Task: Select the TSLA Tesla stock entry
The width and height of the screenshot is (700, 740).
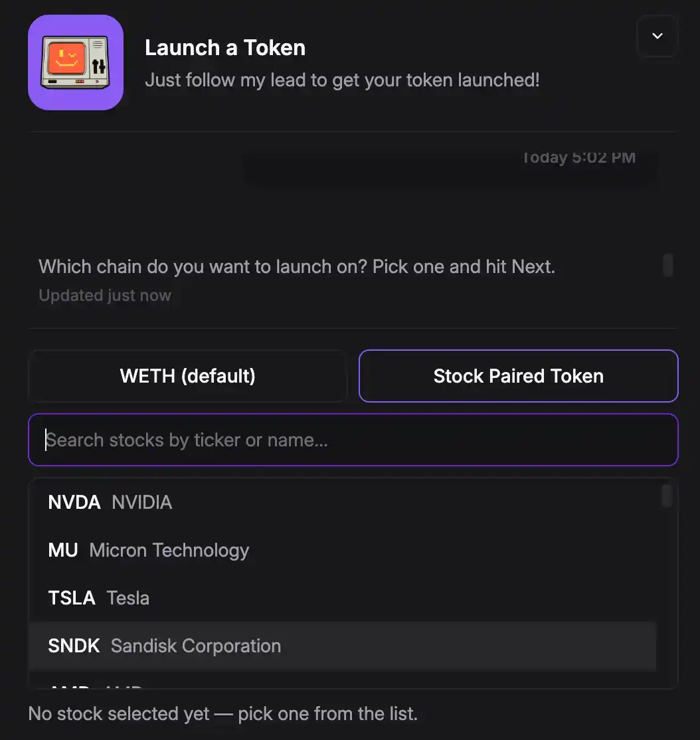Action: click(342, 598)
